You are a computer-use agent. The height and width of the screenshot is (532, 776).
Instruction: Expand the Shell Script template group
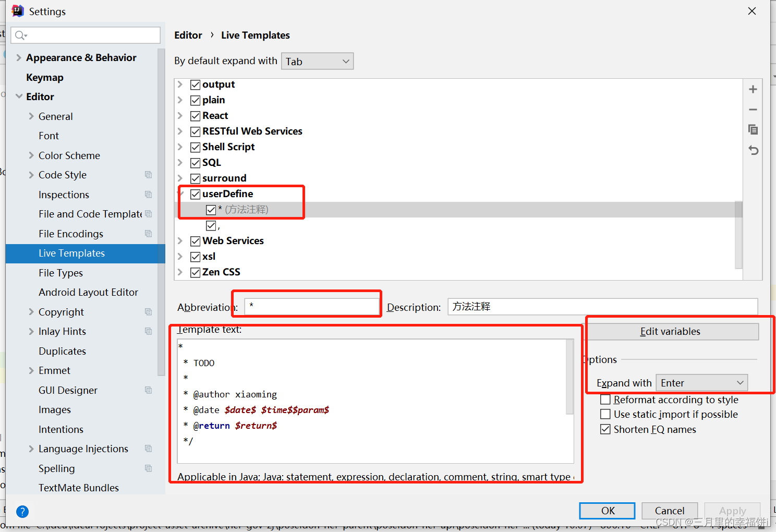[180, 147]
